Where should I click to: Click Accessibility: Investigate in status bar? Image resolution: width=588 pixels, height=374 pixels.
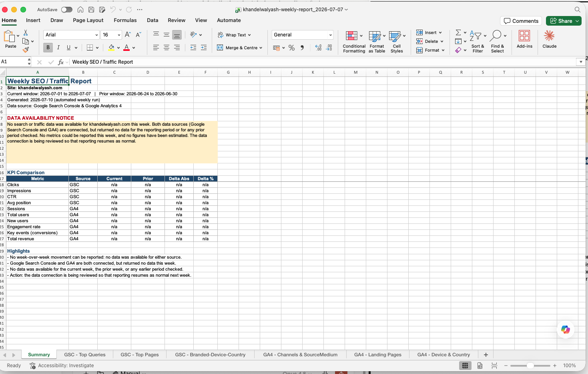click(x=62, y=366)
